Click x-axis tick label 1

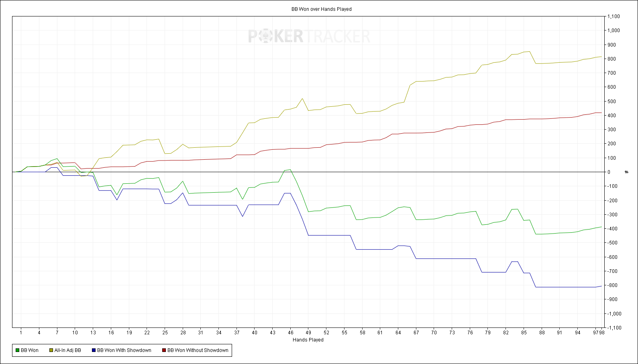click(x=21, y=332)
